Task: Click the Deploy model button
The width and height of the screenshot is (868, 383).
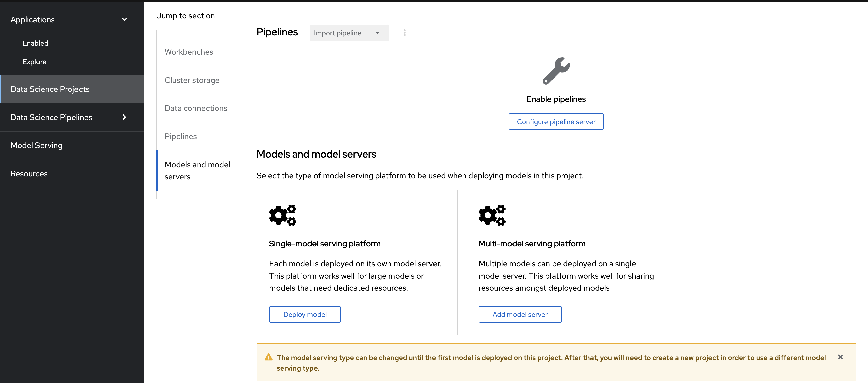Action: click(305, 314)
